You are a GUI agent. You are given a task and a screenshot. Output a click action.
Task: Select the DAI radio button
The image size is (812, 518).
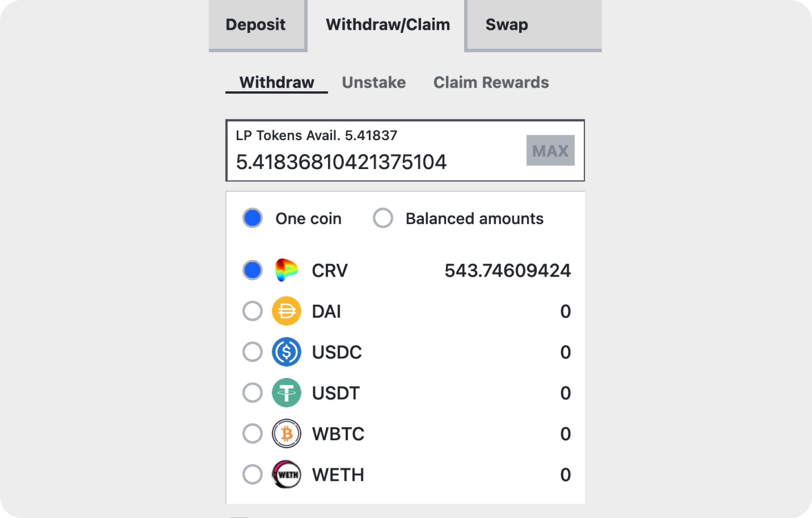[x=253, y=311]
